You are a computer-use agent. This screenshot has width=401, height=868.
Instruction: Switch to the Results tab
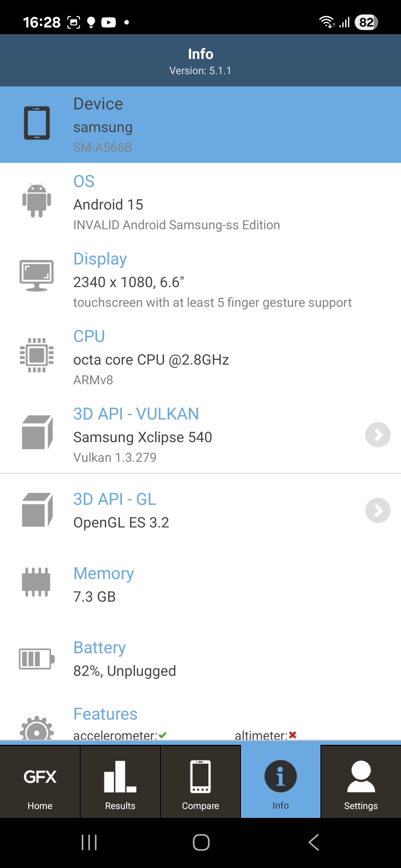pos(120,782)
